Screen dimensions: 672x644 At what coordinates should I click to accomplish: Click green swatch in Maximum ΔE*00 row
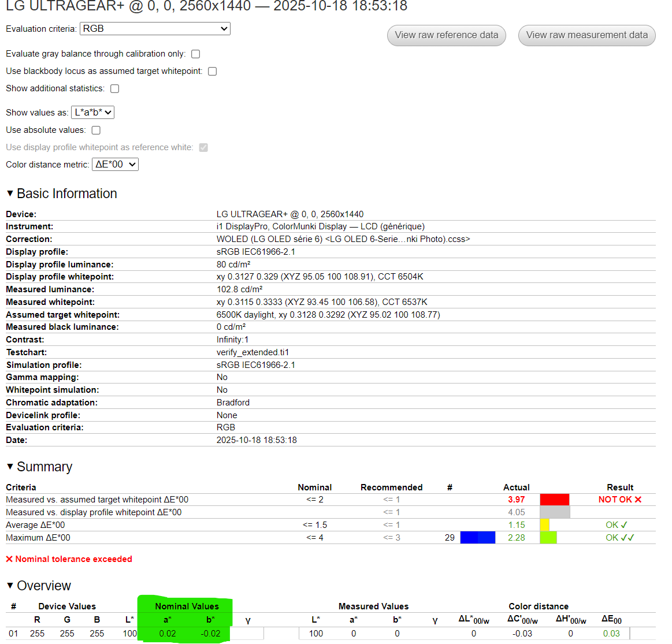coord(548,538)
